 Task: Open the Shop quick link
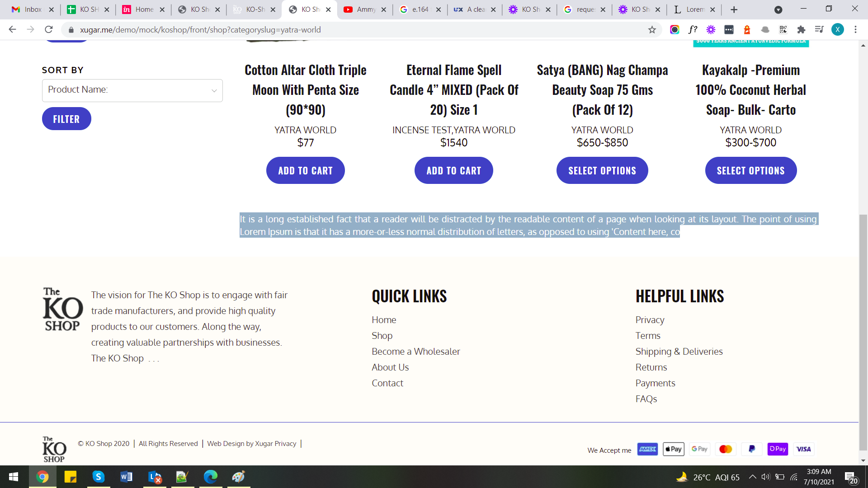pyautogui.click(x=382, y=336)
